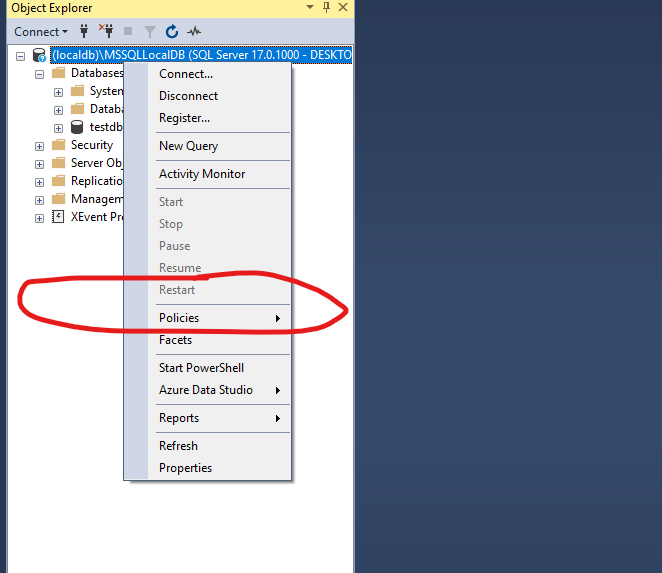Click the disconnect plug icon with red X
Viewport: 662px width, 573px height.
[106, 31]
